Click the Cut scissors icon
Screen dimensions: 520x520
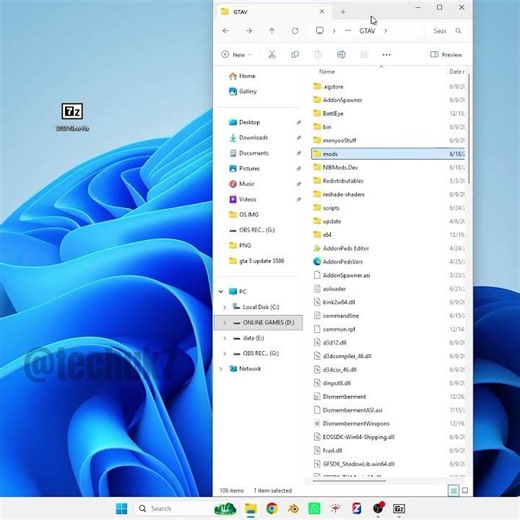pyautogui.click(x=272, y=54)
